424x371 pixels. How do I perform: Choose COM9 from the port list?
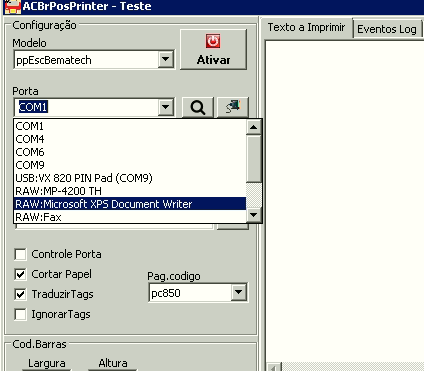click(130, 165)
